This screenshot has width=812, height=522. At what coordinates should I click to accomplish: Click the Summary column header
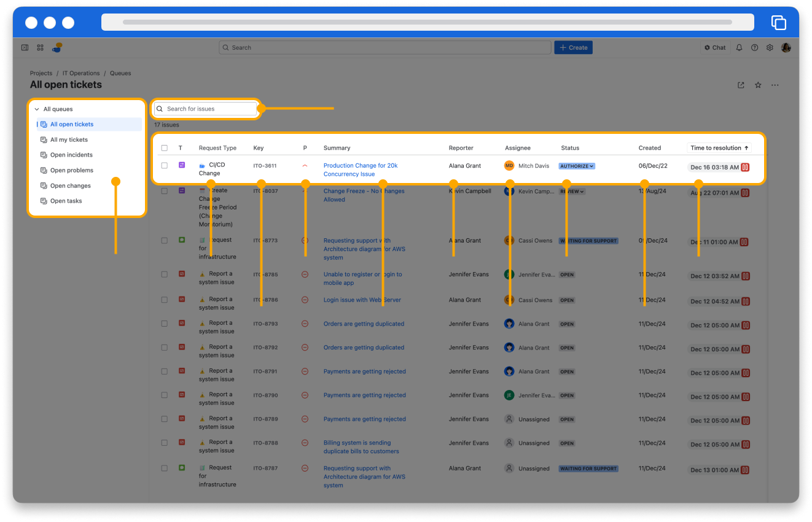337,148
